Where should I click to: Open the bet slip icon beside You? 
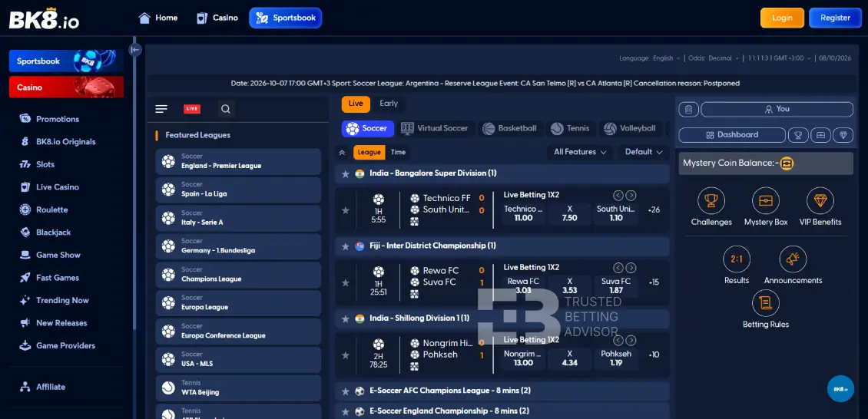click(688, 110)
